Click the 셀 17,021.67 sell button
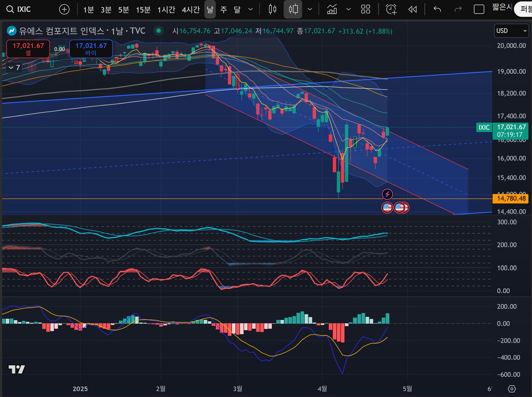Screen dimensions: 532x397 [x=28, y=49]
